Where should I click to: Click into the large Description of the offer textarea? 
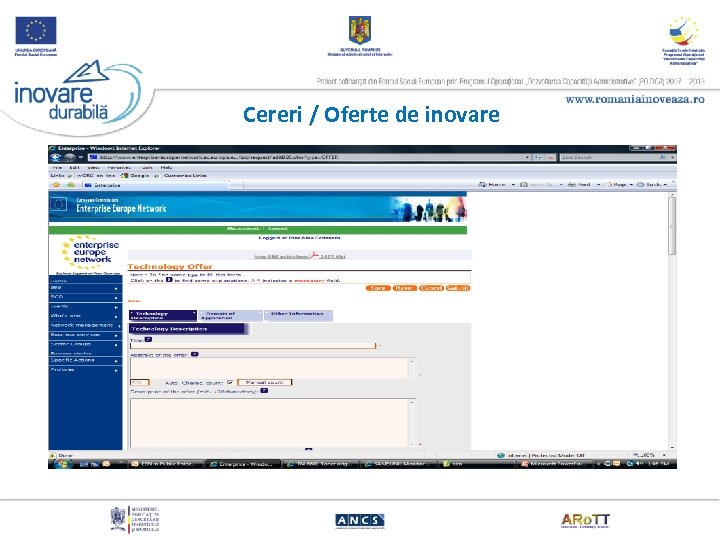273,422
